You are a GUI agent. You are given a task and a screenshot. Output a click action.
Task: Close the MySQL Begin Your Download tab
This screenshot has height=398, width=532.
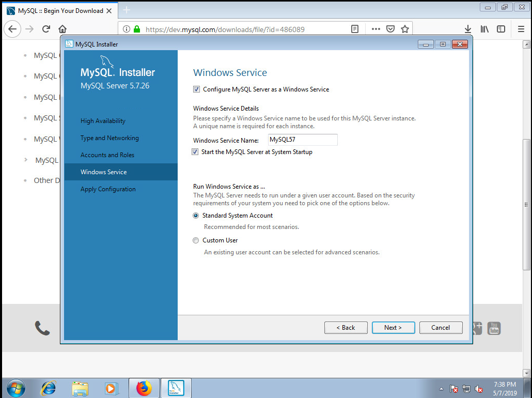click(x=109, y=11)
